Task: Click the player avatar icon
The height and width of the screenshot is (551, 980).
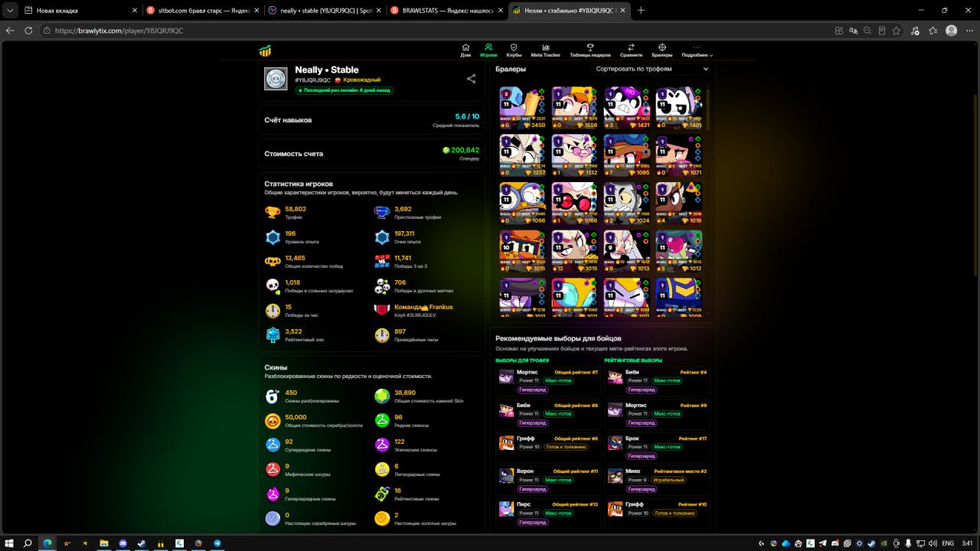Action: [276, 79]
